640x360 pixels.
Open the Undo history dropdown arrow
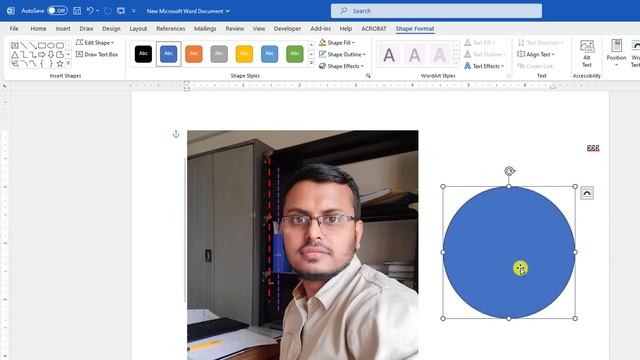click(98, 11)
